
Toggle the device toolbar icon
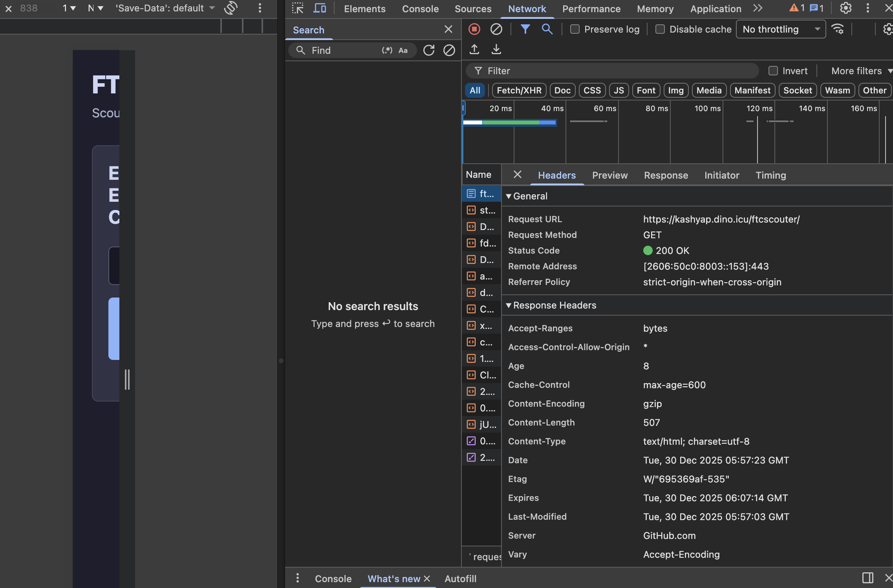pos(320,8)
